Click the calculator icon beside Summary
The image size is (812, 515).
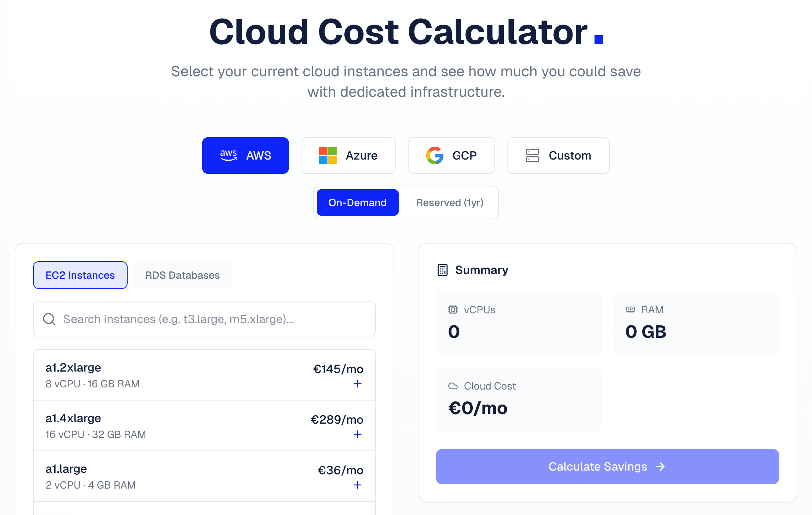[442, 270]
